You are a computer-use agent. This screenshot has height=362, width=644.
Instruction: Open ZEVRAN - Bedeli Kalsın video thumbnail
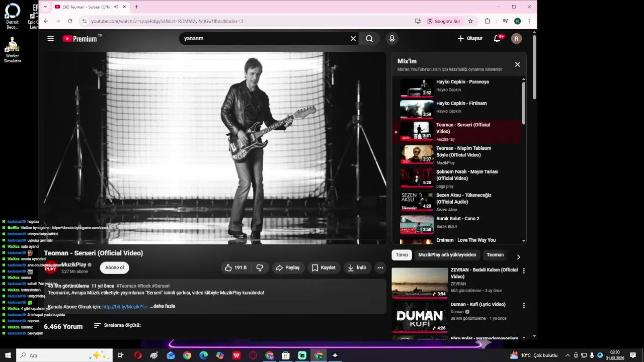tap(420, 283)
